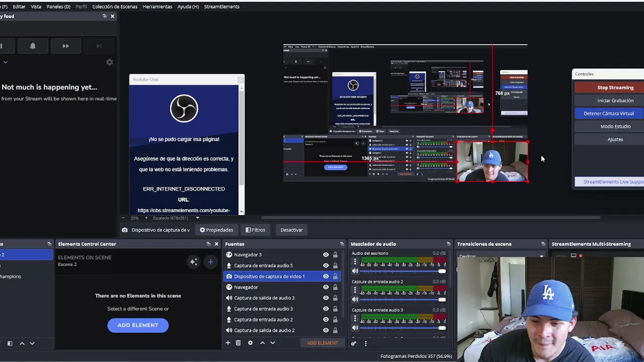The height and width of the screenshot is (362, 644).
Task: Undock the Fuentes panel
Action: click(342, 244)
